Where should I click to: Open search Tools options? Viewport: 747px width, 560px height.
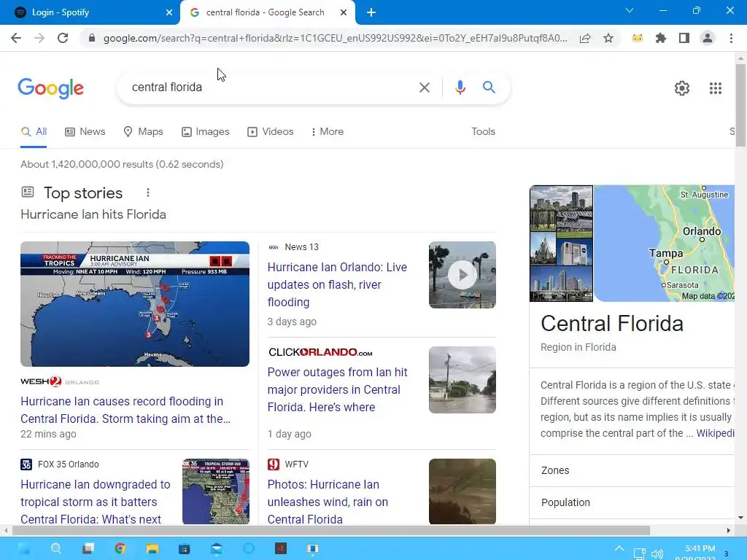483,132
